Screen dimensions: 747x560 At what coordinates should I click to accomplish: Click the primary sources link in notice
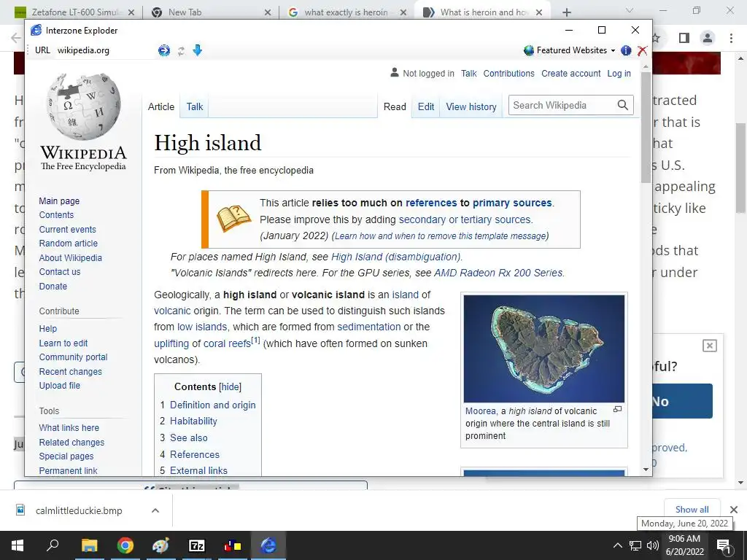coord(512,203)
